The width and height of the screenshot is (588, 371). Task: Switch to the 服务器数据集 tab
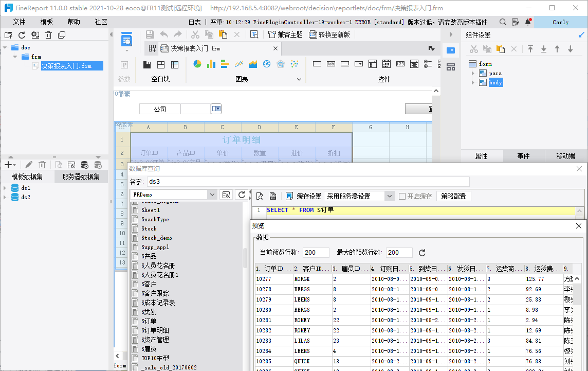[x=81, y=177]
